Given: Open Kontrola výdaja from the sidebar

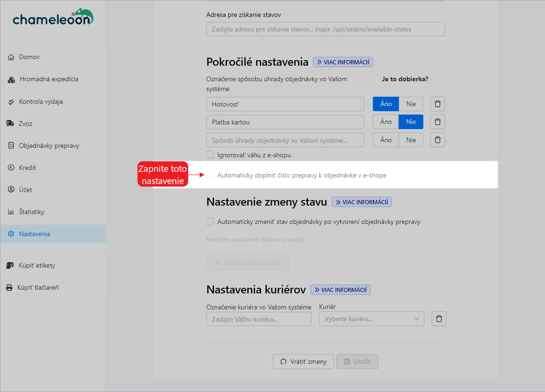Looking at the screenshot, I should (40, 101).
